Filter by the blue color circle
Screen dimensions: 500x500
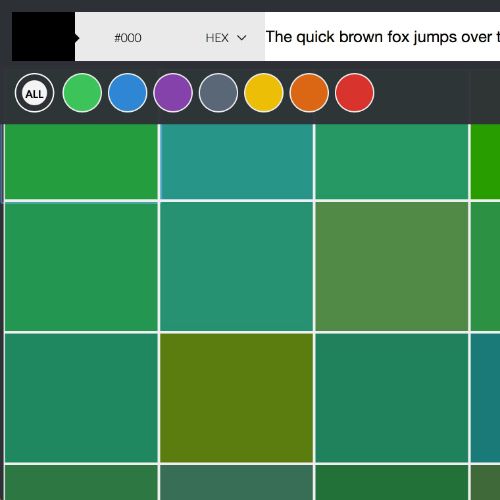(x=127, y=93)
